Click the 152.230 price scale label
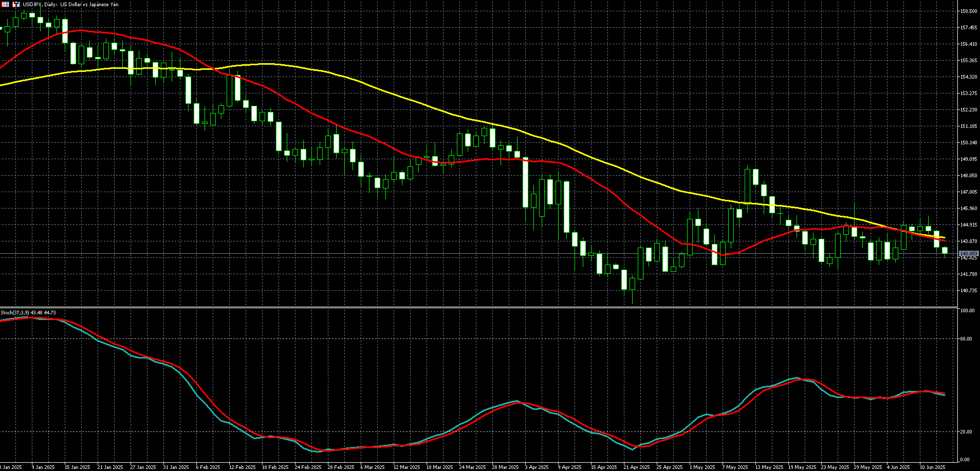This screenshot has width=980, height=471. click(x=969, y=109)
